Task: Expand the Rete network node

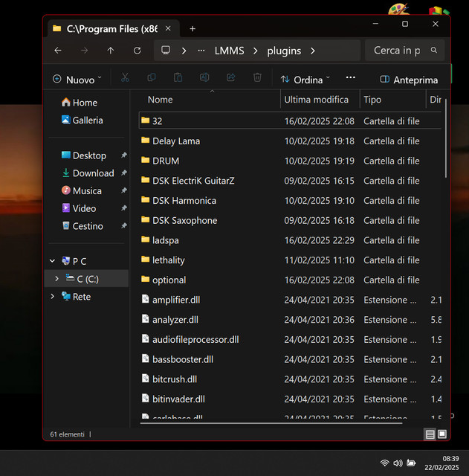Action: pos(53,296)
